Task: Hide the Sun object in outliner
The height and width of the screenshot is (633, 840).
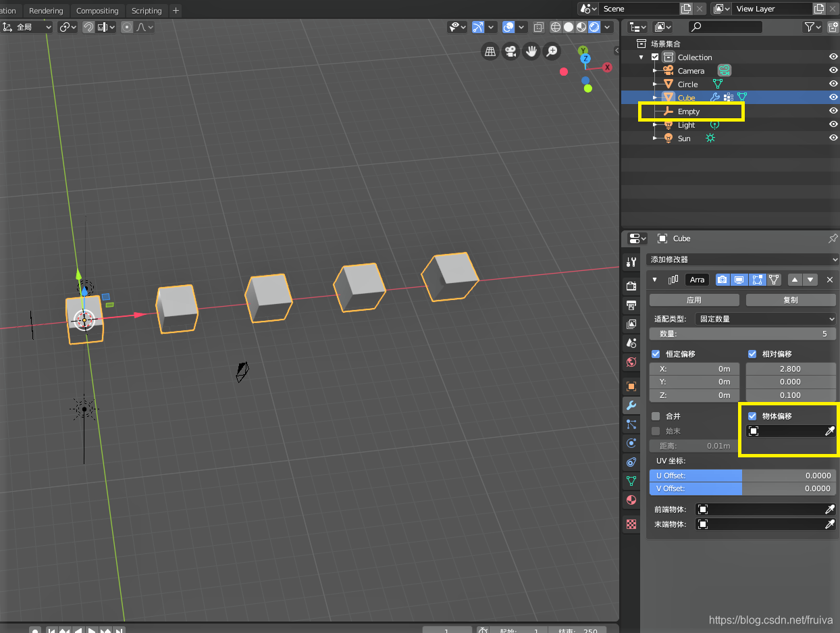Action: pyautogui.click(x=833, y=138)
